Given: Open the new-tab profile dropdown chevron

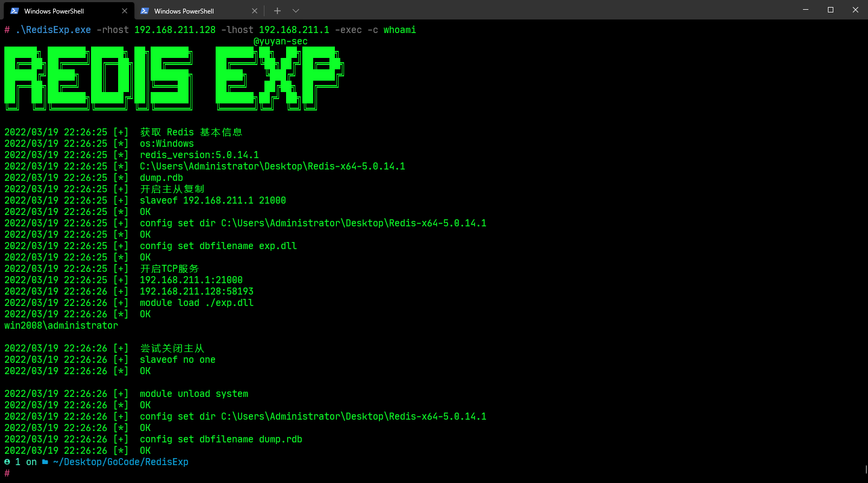Looking at the screenshot, I should [295, 11].
